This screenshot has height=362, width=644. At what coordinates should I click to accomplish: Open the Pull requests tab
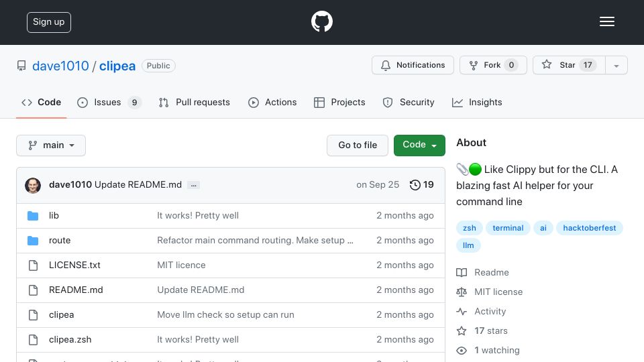point(195,102)
